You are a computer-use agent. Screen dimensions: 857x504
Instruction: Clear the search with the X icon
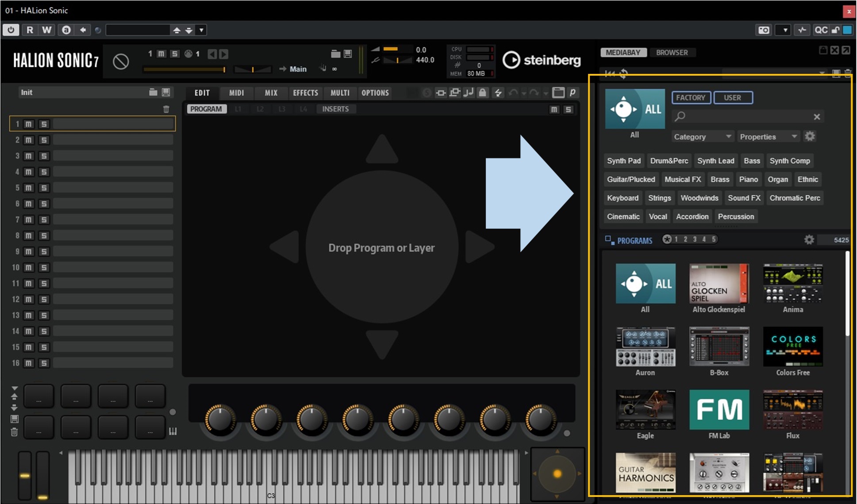pos(817,116)
